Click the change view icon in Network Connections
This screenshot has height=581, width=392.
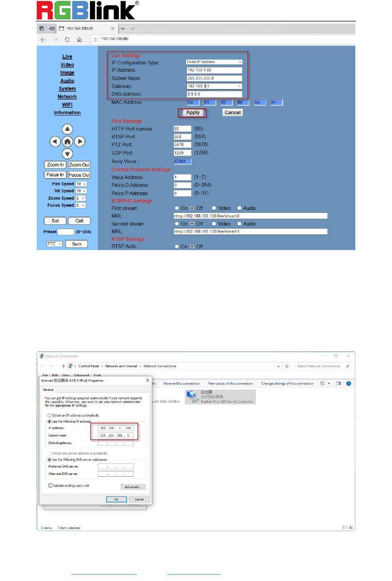(x=323, y=383)
